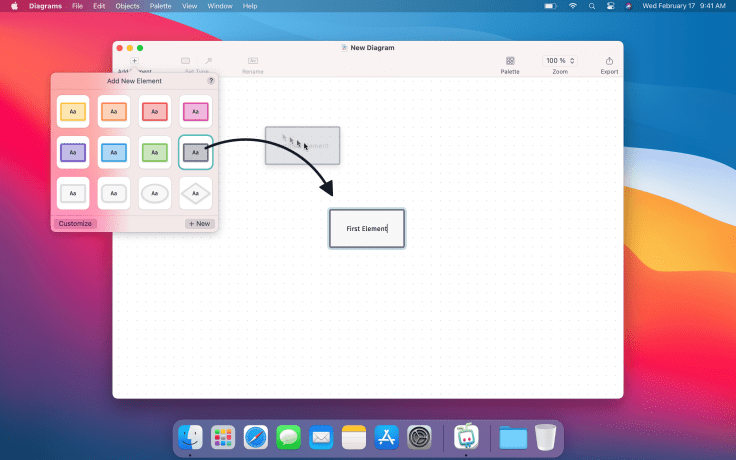
Task: Click the First Element text field
Action: tap(367, 229)
